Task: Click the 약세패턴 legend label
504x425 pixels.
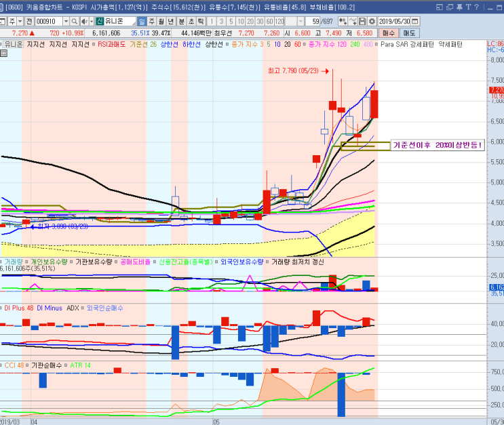Action: (x=450, y=44)
